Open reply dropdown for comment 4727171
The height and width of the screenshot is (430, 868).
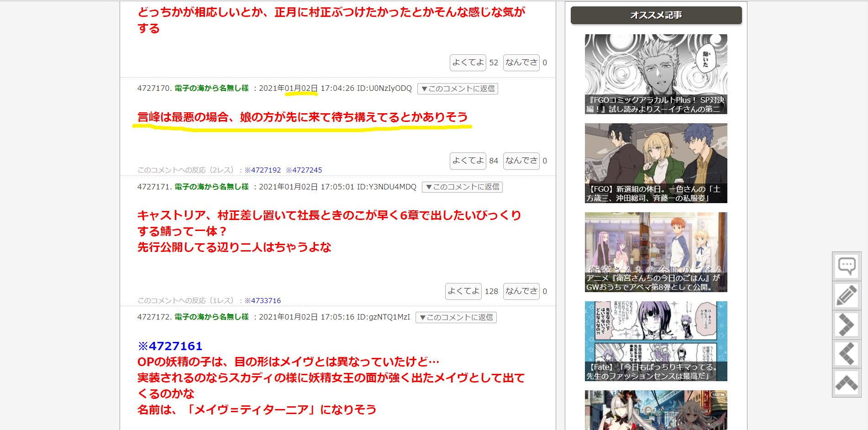tap(462, 187)
